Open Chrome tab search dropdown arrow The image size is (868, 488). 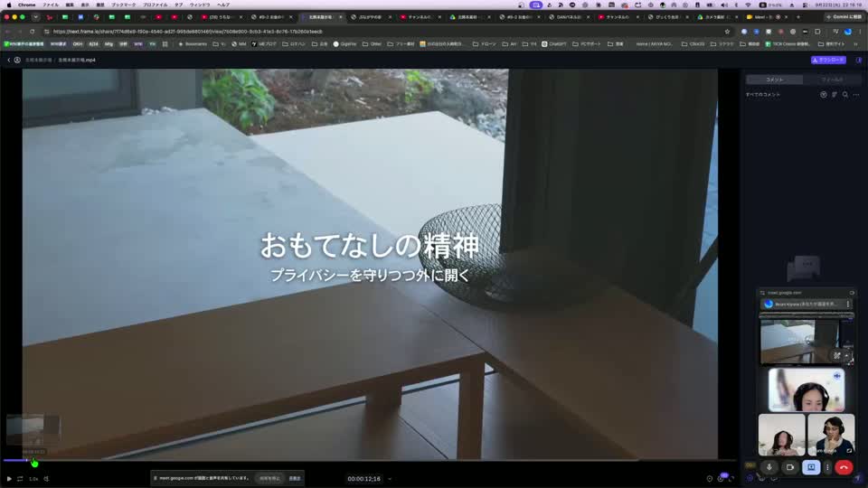(x=35, y=17)
